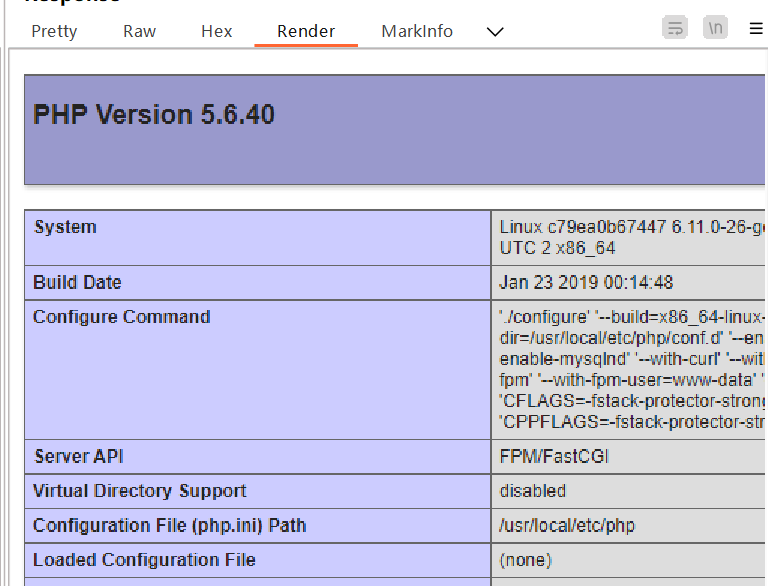Viewport: 768px width, 586px height.
Task: Click the FPM/FastCGI value
Action: [554, 456]
